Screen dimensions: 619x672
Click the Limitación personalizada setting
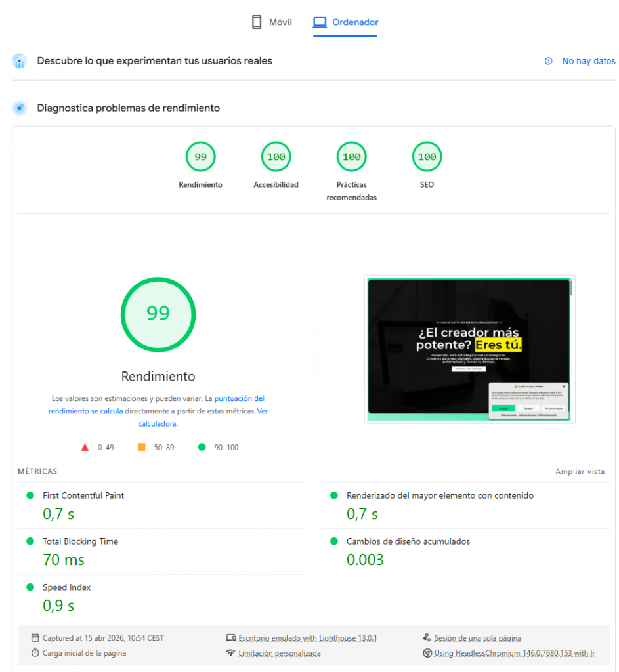(279, 653)
